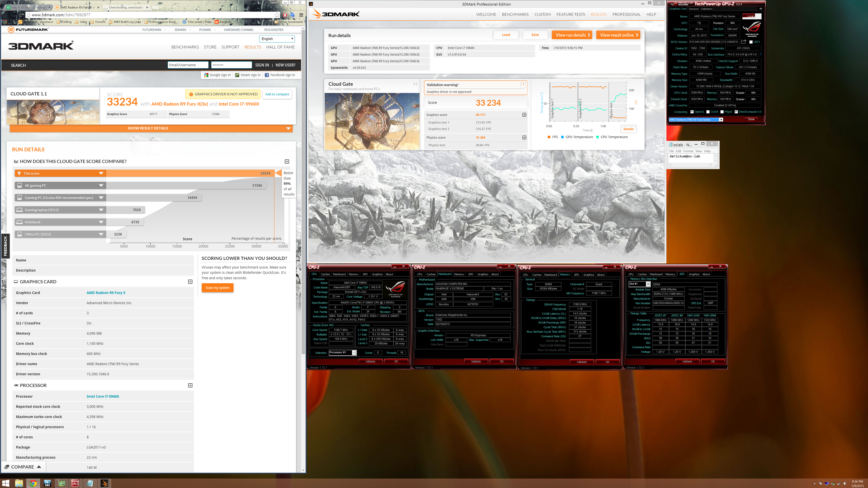Click the Cloud Gate thumbnail in 3DMark app

tap(372, 122)
